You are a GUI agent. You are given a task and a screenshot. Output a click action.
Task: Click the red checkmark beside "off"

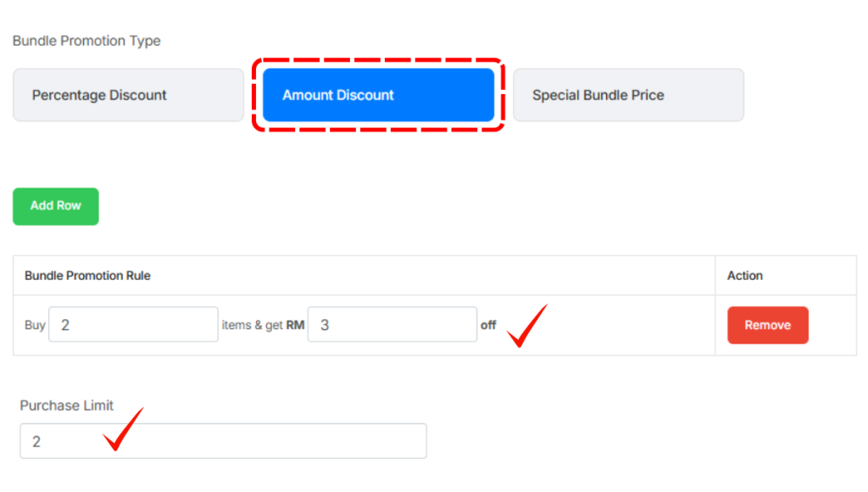click(526, 326)
